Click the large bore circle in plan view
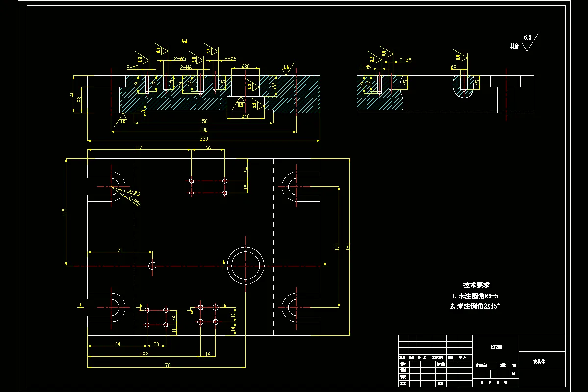 pyautogui.click(x=245, y=266)
